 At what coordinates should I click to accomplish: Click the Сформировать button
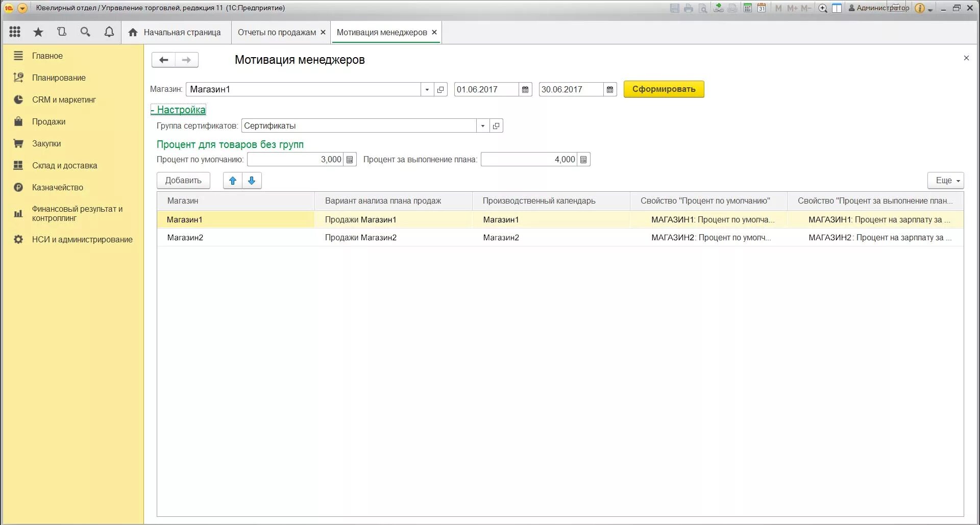(x=664, y=89)
